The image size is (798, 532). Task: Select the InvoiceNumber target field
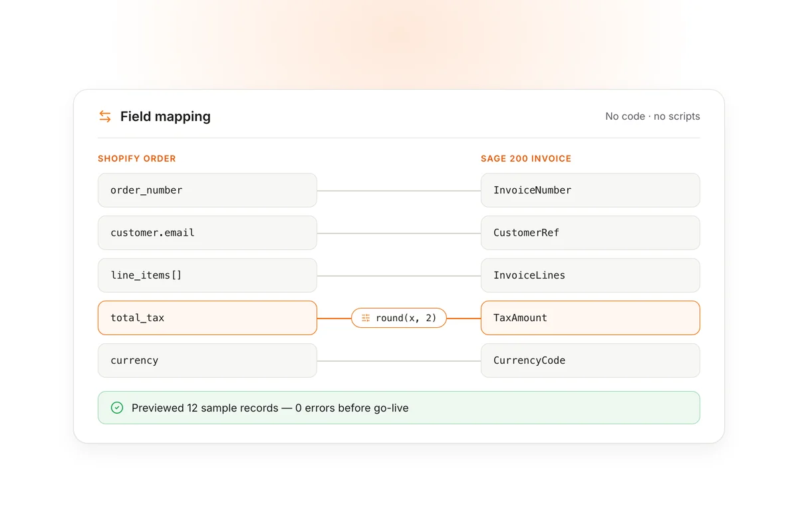click(591, 190)
